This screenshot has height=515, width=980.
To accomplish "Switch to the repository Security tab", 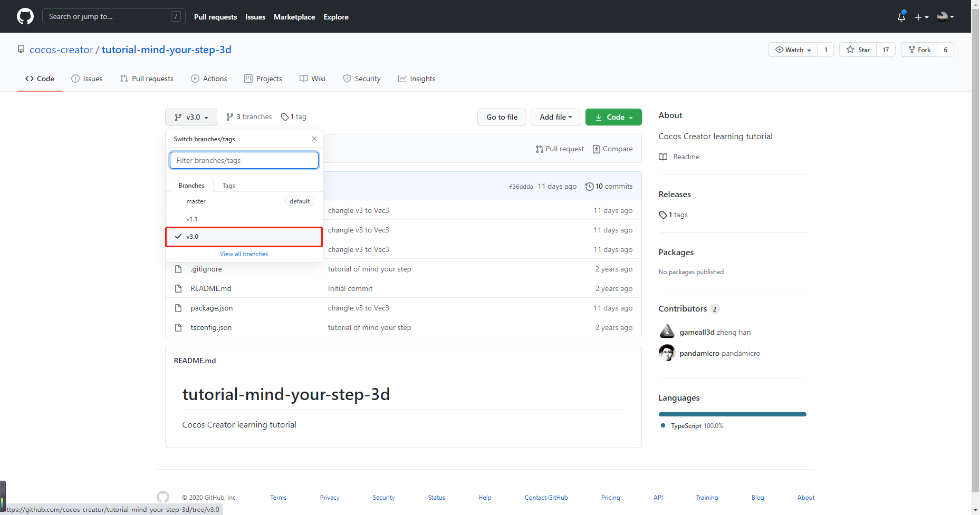I will [x=362, y=79].
